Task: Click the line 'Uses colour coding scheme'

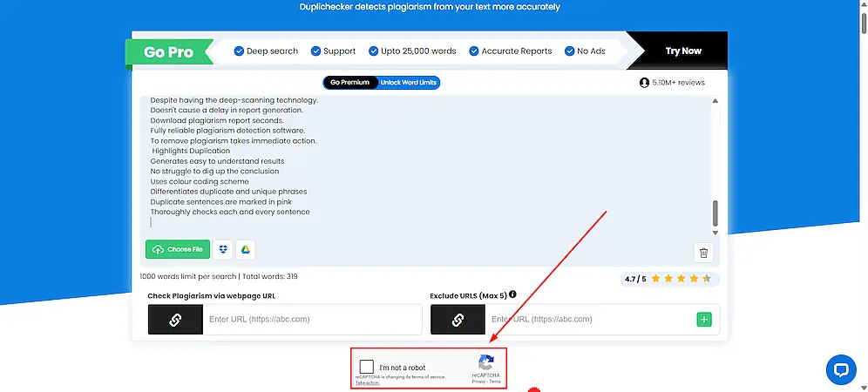Action: 200,181
